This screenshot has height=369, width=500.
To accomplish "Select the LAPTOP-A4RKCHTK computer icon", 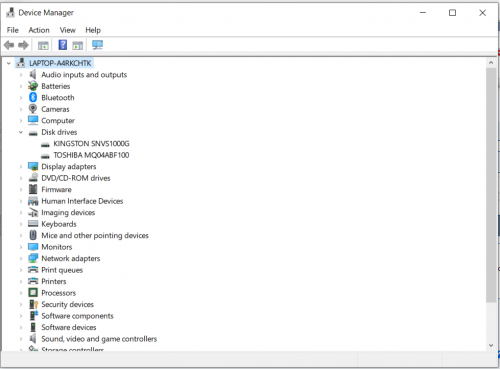I will [21, 63].
